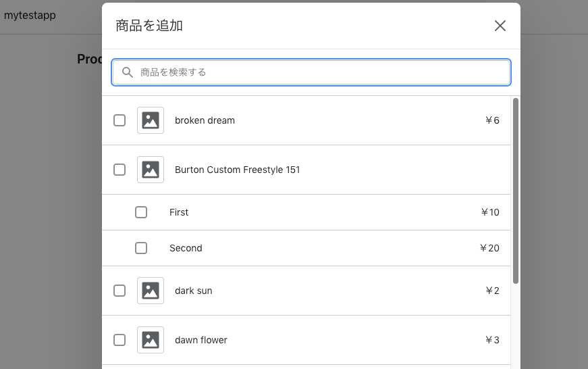Screen dimensions: 588x369
Task: Select the broken dream product name
Action: [205, 120]
